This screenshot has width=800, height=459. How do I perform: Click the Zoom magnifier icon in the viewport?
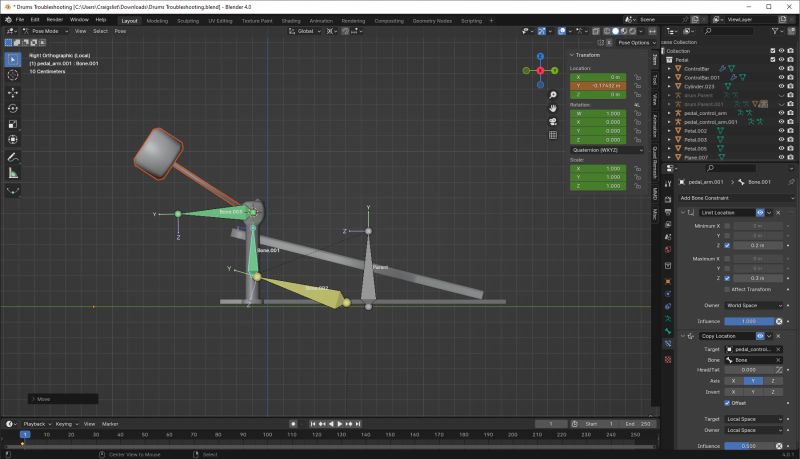click(553, 95)
